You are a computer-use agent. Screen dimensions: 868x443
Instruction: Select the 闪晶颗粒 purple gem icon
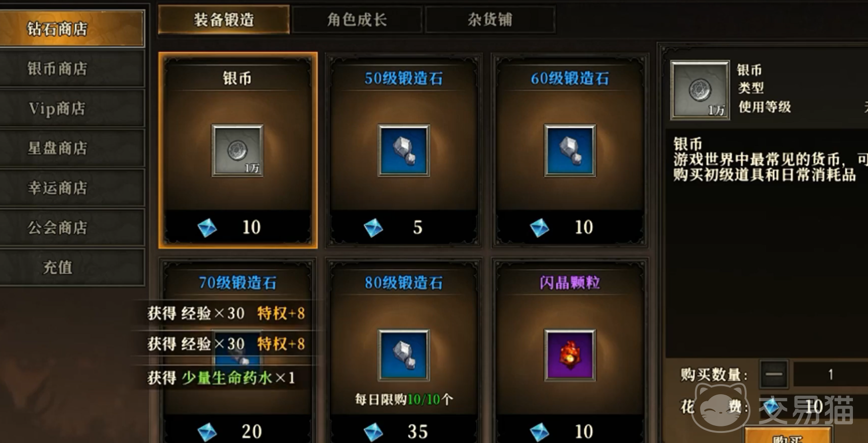point(570,355)
